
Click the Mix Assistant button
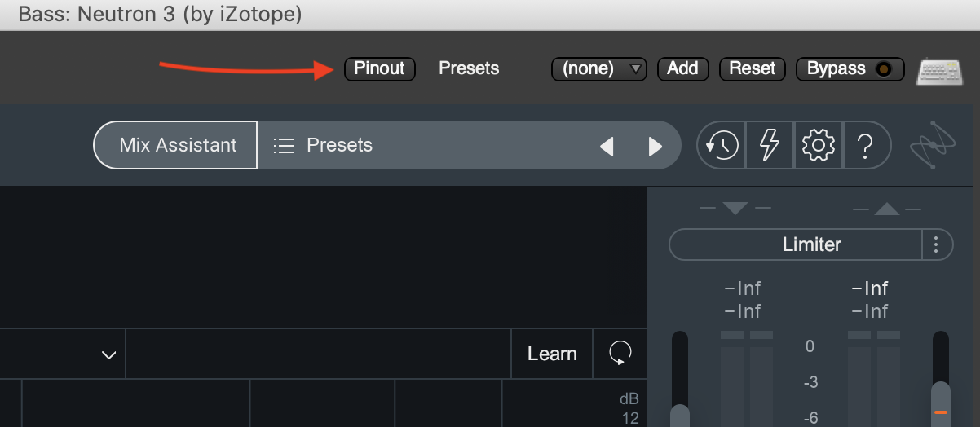pos(177,146)
